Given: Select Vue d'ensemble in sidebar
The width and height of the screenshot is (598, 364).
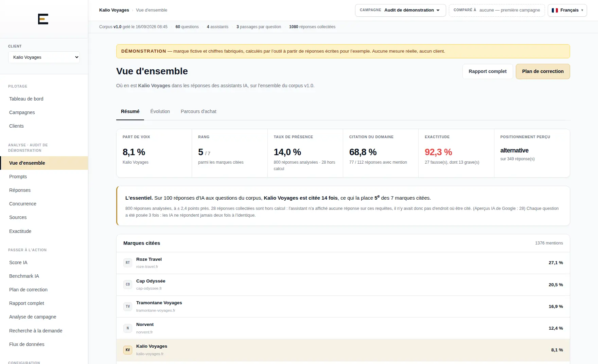Looking at the screenshot, I should click(44, 163).
